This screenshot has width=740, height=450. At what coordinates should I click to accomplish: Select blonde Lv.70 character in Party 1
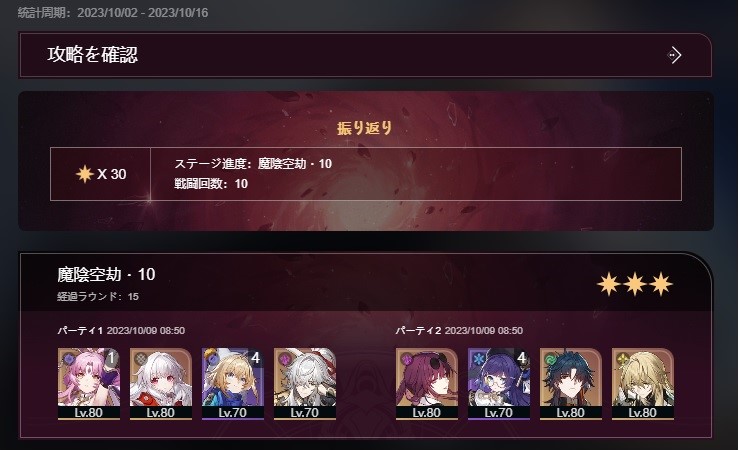point(233,383)
